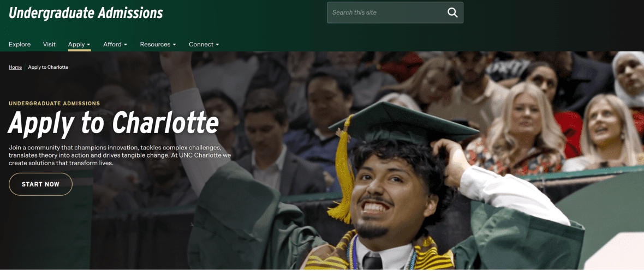The image size is (644, 271).
Task: Click the 'Apply to Charlotte' breadcrumb text
Action: pos(48,67)
